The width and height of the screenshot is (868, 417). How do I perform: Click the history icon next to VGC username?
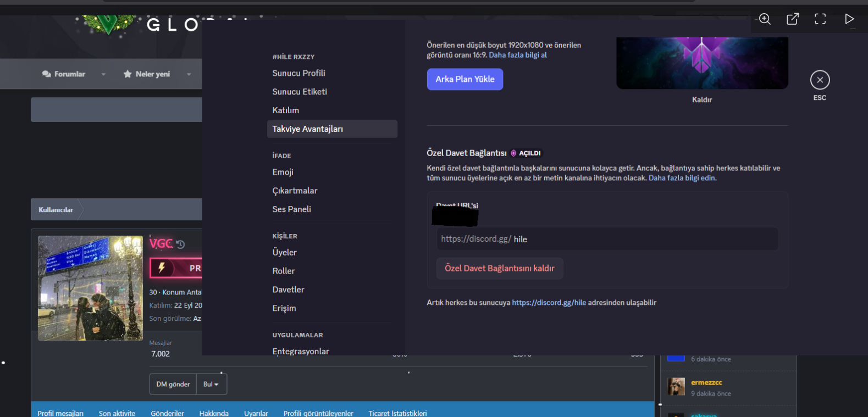tap(180, 244)
